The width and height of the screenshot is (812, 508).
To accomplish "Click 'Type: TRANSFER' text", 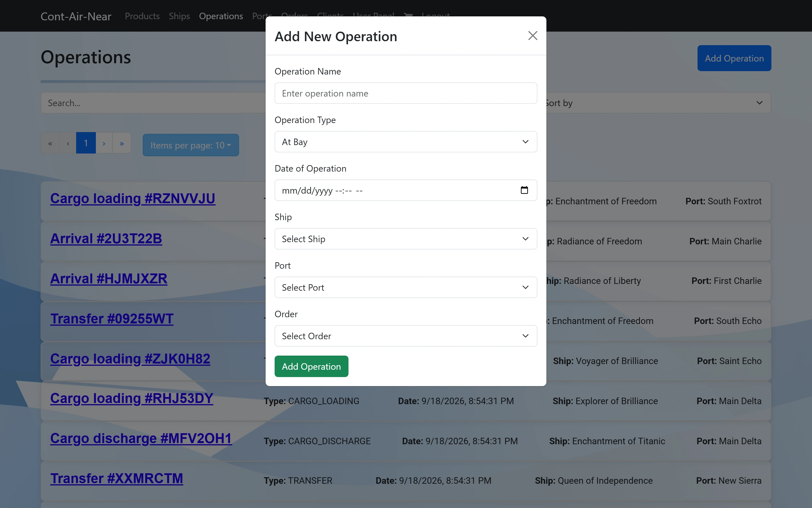I will coord(298,480).
